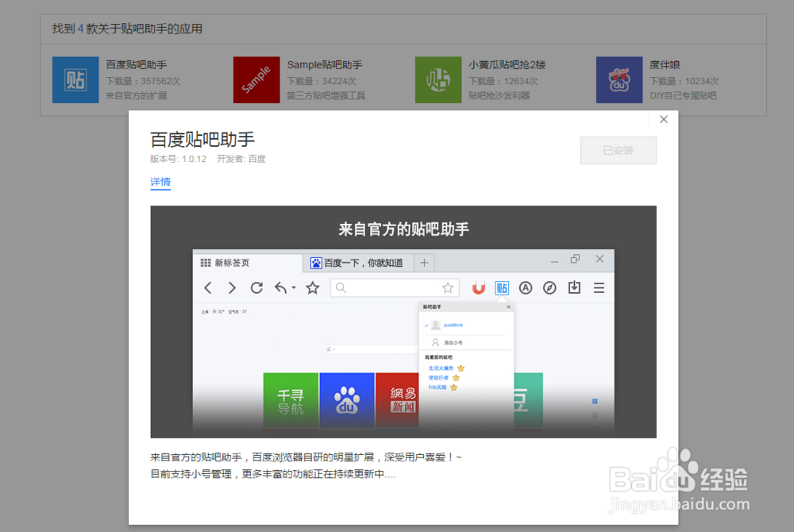
Task: Click the preview browser address search field
Action: click(395, 288)
